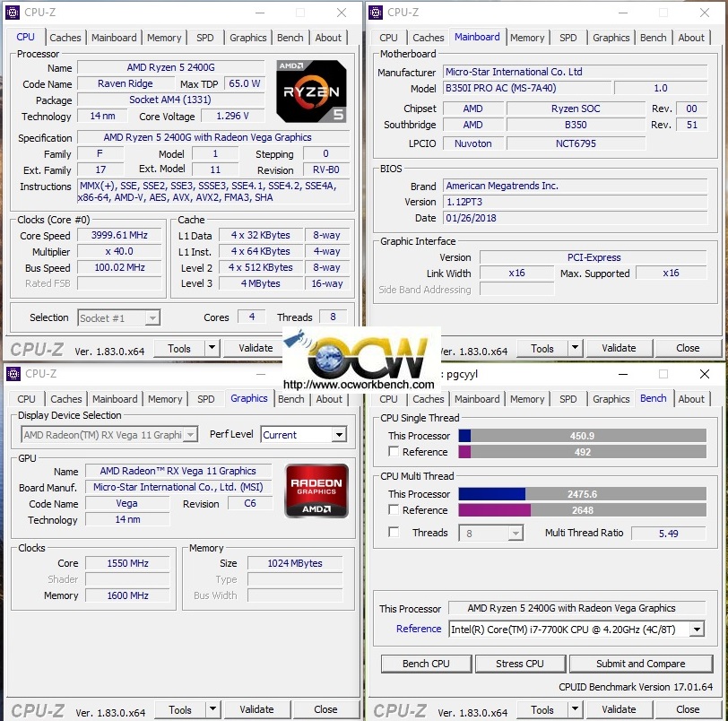Screen dimensions: 728x721
Task: Click the Multiplier x 40.0 value
Action: (119, 251)
